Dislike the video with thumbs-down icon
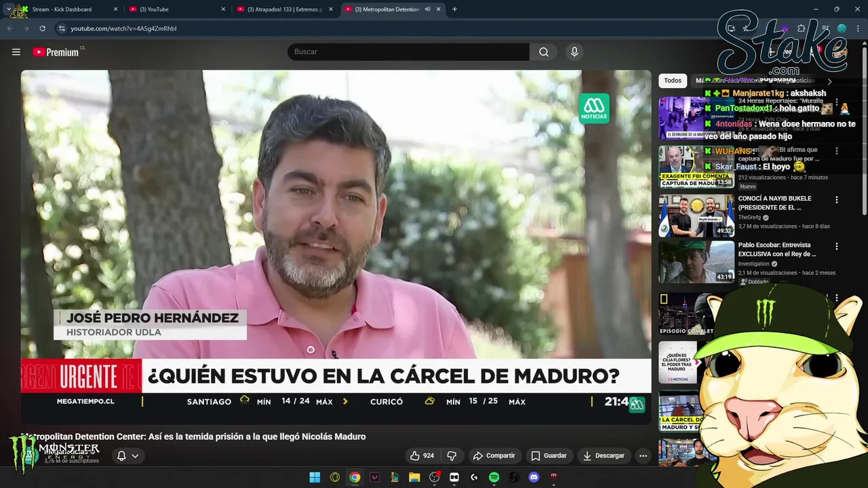 click(452, 455)
